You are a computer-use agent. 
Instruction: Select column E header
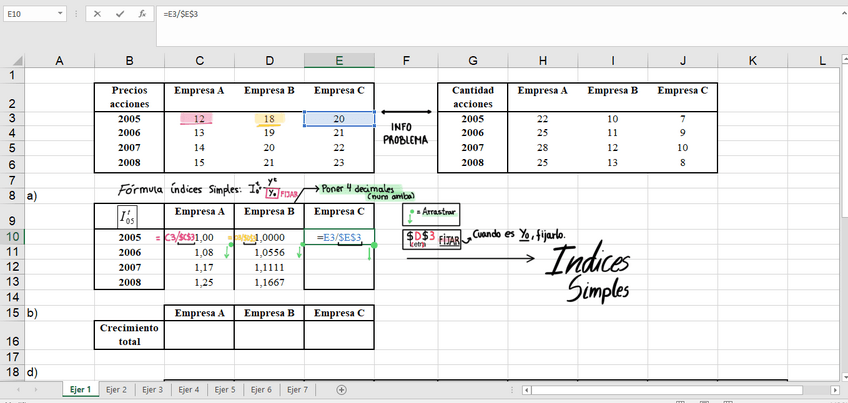click(x=339, y=61)
